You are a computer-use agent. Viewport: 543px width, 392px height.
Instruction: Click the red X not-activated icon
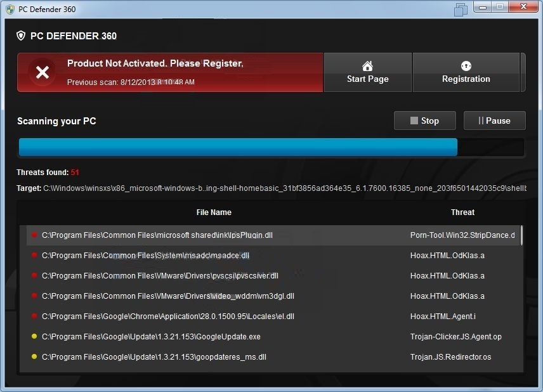(x=43, y=72)
